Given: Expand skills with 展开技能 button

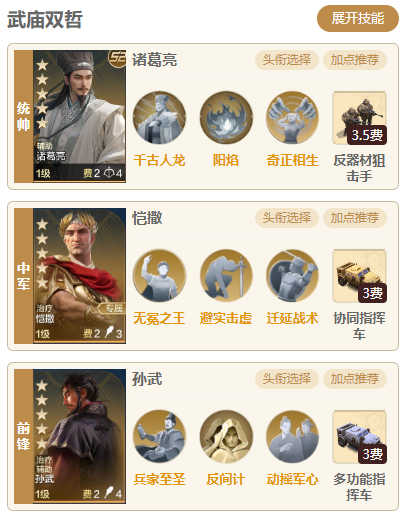Looking at the screenshot, I should (358, 18).
